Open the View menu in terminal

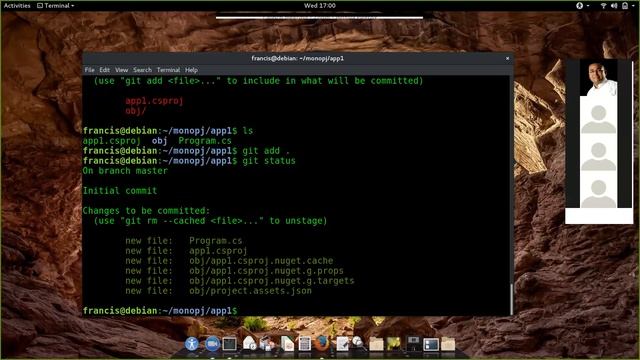(x=121, y=70)
